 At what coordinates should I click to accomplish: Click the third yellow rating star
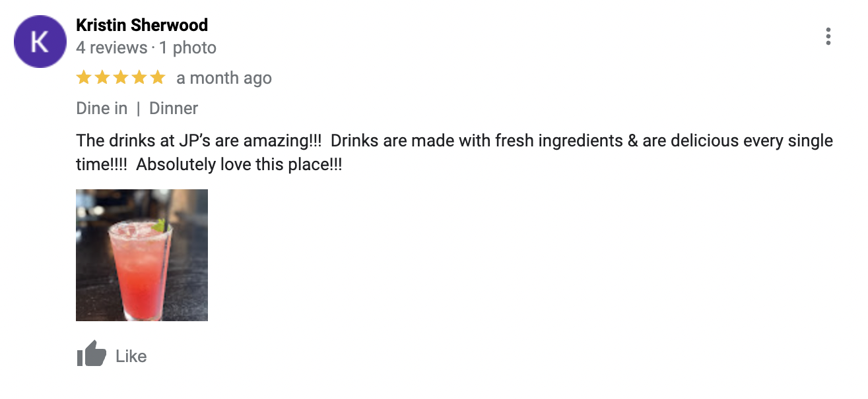click(x=120, y=78)
